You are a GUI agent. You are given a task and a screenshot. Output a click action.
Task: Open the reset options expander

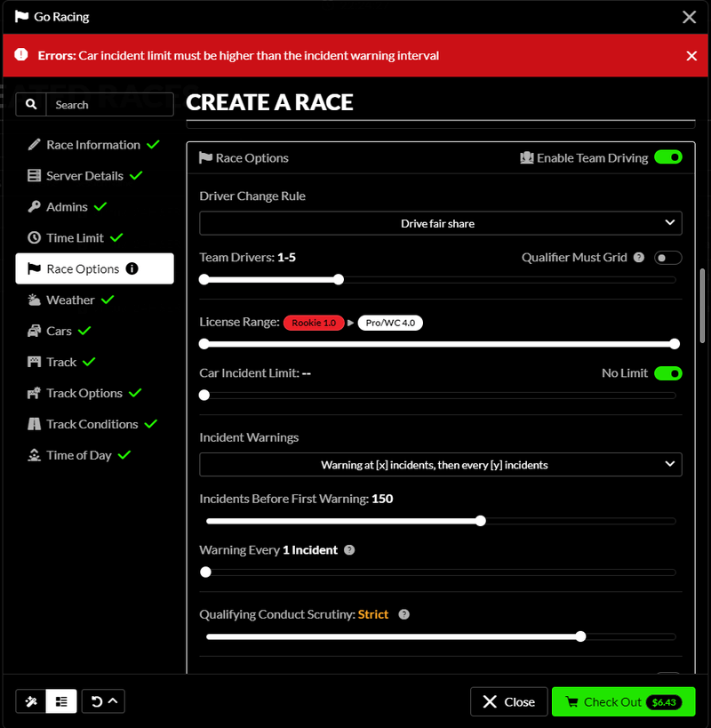103,701
